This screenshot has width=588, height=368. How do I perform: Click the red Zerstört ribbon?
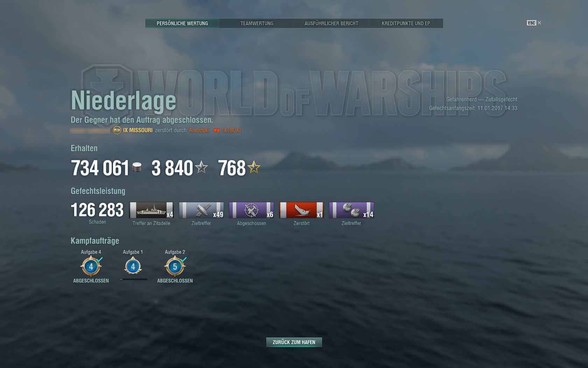coord(301,210)
